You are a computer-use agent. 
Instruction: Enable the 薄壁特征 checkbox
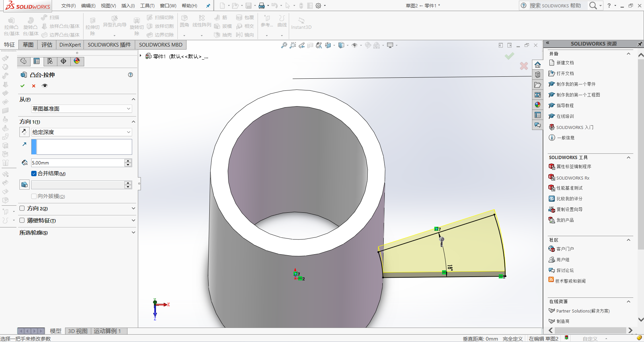point(22,220)
